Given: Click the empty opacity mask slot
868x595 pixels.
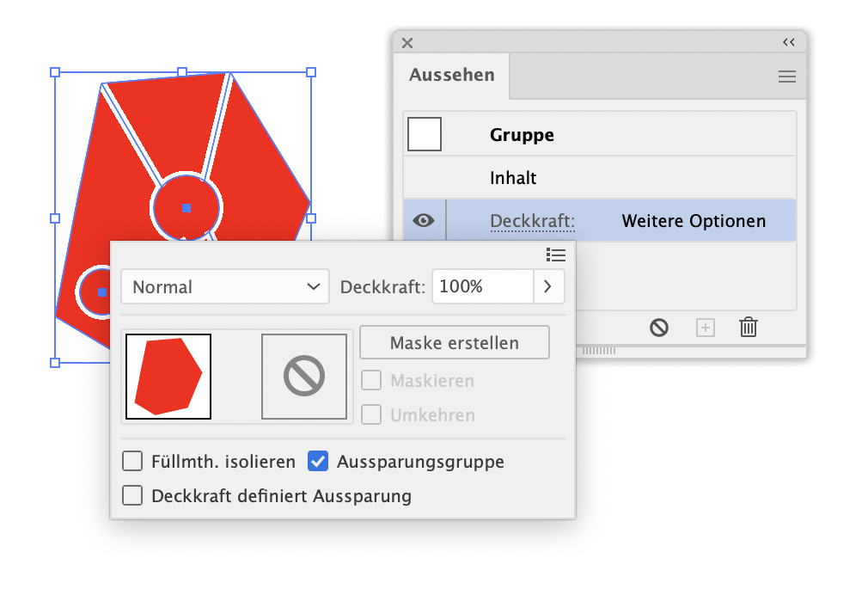Looking at the screenshot, I should tap(304, 377).
